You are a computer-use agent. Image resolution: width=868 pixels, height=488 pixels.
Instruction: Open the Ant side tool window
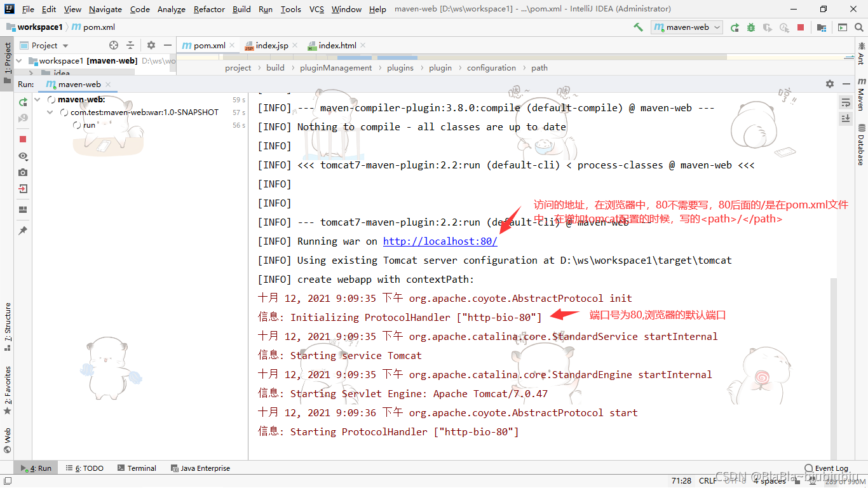[x=862, y=53]
